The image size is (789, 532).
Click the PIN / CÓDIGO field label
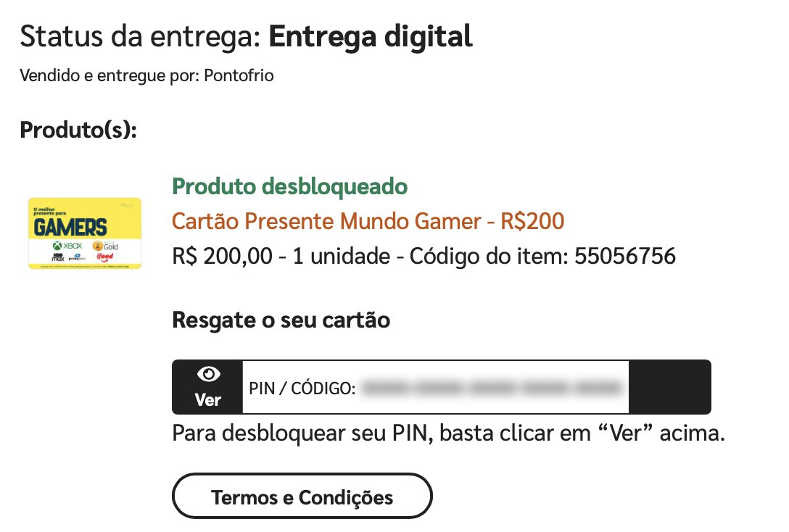coord(302,388)
